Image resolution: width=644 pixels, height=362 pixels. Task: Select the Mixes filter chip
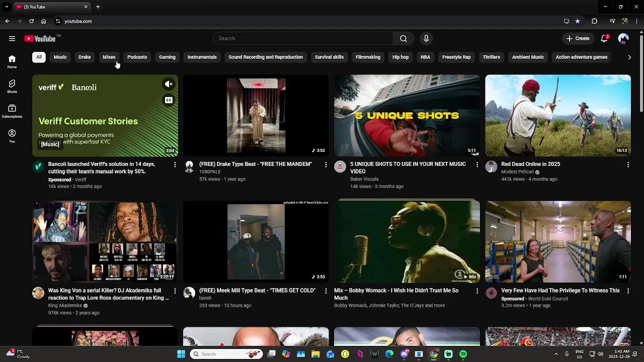(109, 57)
